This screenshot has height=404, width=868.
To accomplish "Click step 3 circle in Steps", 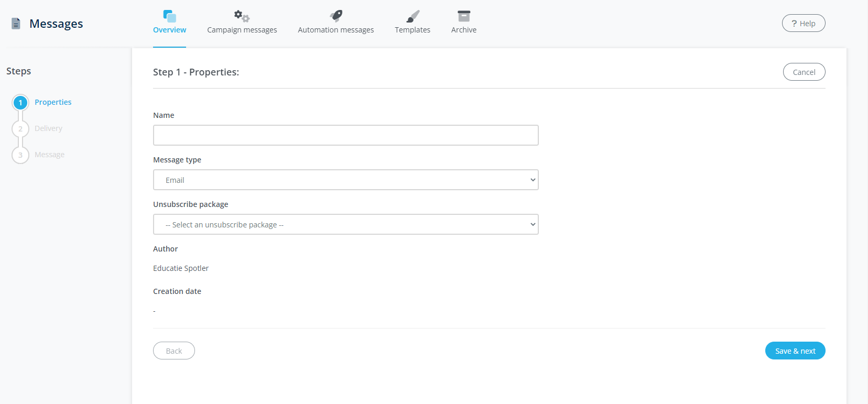I will click(20, 155).
